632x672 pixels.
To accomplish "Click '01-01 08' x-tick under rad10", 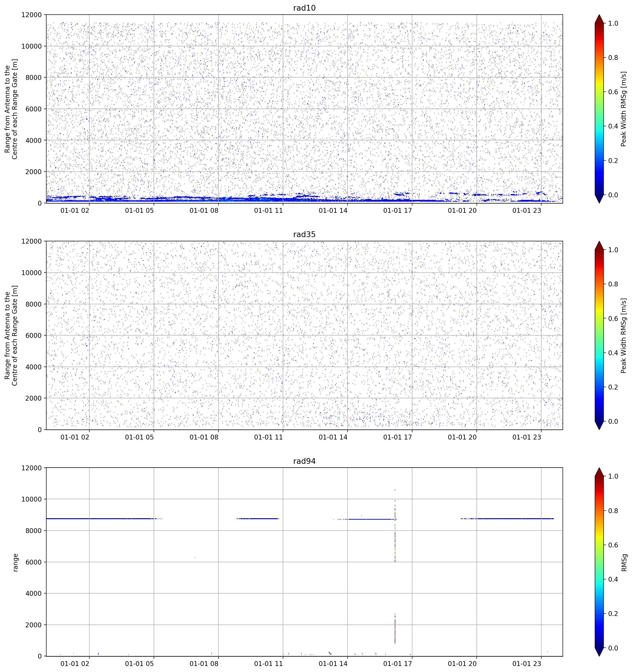I will coord(204,210).
